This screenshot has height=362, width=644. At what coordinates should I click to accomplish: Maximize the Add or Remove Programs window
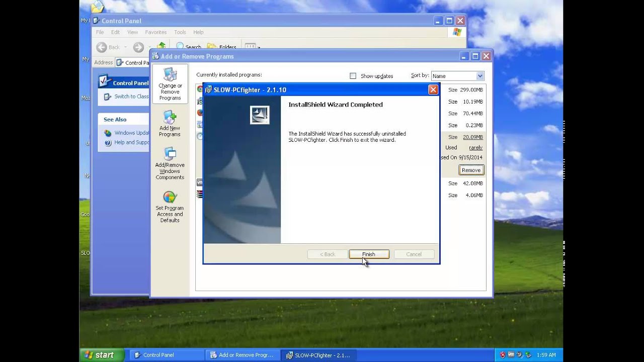tap(475, 56)
